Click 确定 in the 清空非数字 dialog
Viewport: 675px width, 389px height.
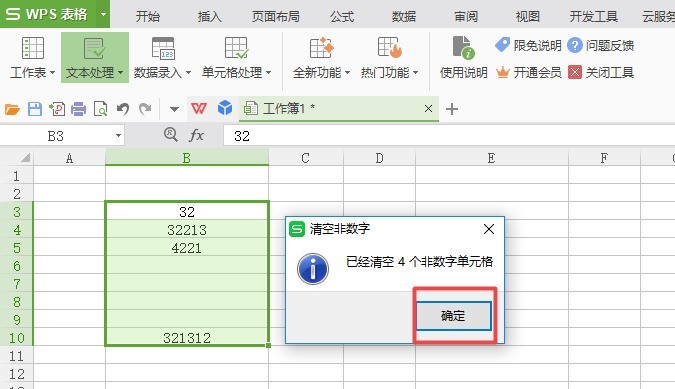pyautogui.click(x=453, y=316)
